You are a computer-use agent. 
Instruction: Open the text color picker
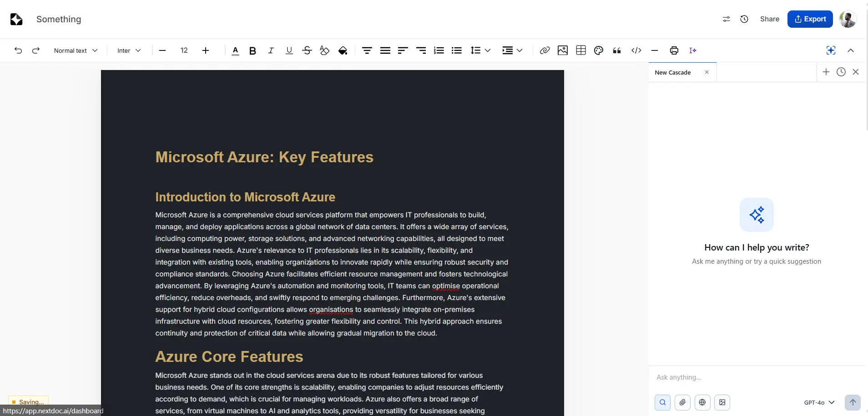[x=235, y=50]
